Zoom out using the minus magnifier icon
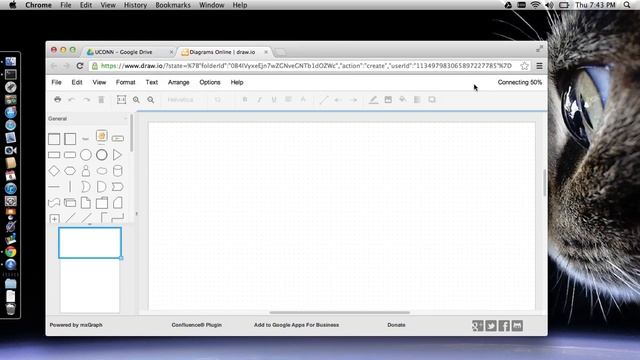 pyautogui.click(x=151, y=100)
